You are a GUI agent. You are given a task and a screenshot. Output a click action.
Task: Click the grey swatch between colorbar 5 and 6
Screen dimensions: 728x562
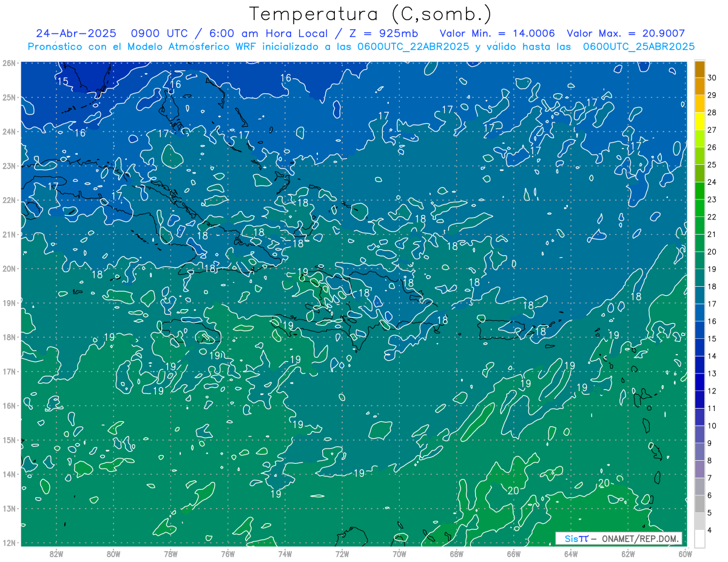[699, 504]
